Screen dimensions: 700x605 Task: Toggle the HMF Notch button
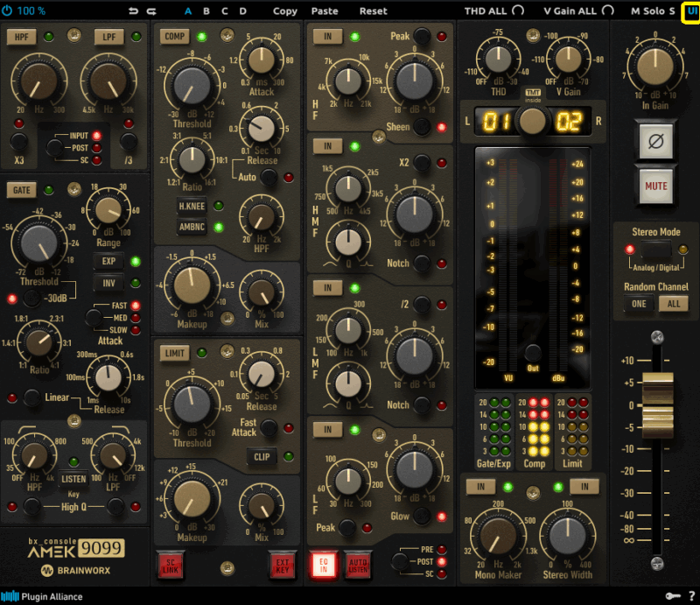[x=422, y=264]
